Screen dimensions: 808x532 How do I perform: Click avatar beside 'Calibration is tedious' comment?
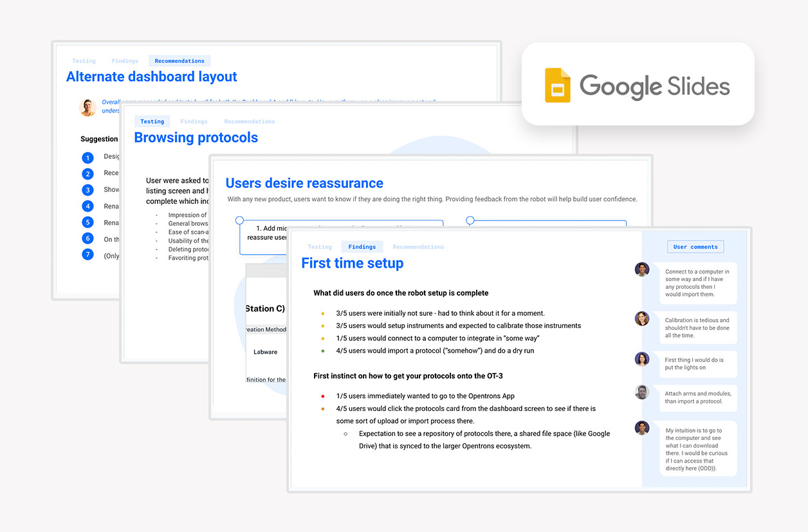coord(642,318)
